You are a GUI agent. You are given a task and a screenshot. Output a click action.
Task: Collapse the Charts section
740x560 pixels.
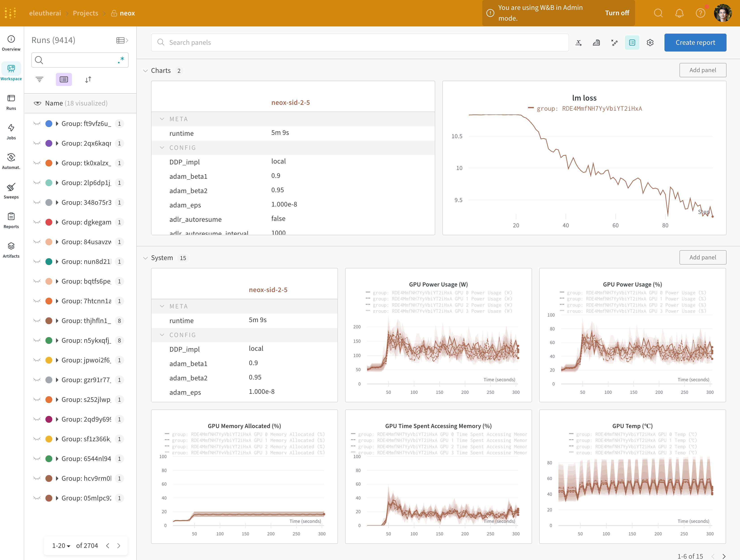coord(145,71)
